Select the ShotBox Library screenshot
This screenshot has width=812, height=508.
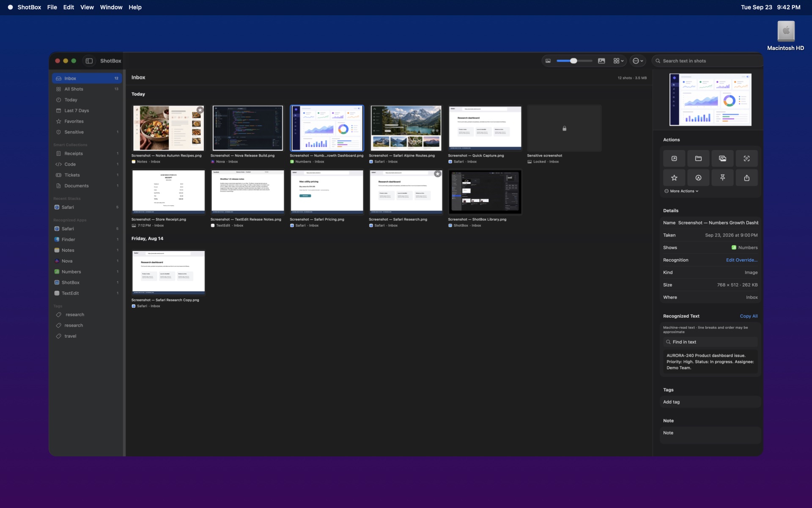pyautogui.click(x=485, y=192)
